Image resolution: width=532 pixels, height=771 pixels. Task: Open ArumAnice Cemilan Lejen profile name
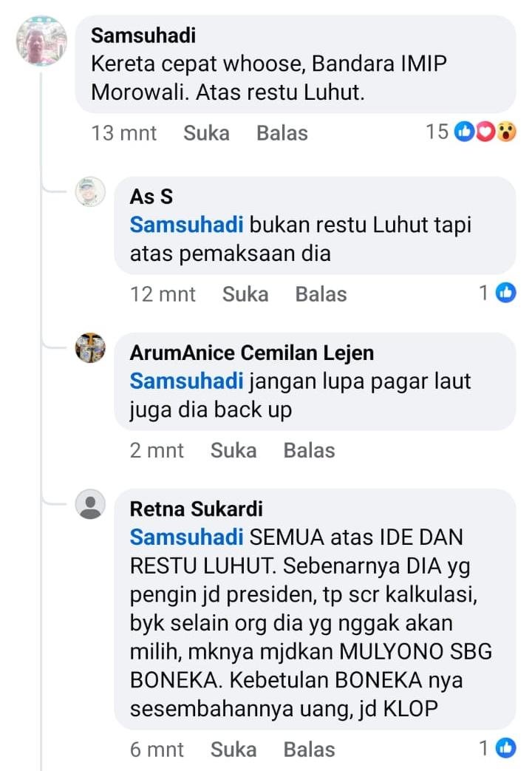[251, 353]
